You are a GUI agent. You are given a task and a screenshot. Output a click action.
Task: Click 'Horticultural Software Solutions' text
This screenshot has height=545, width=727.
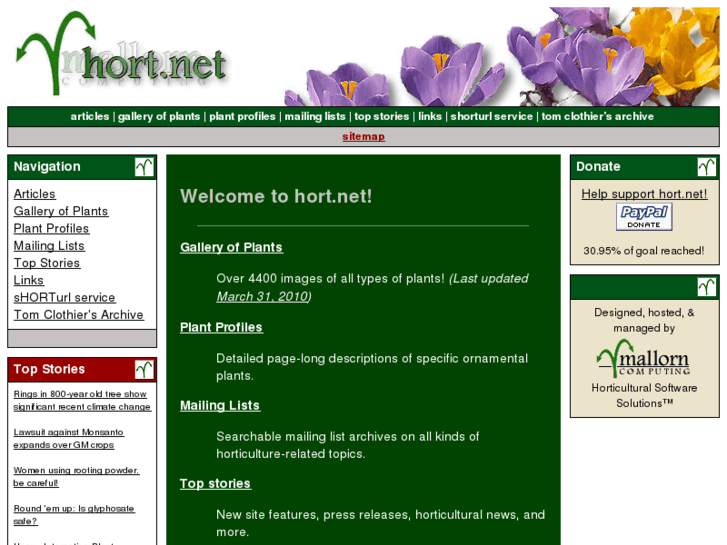(x=644, y=395)
